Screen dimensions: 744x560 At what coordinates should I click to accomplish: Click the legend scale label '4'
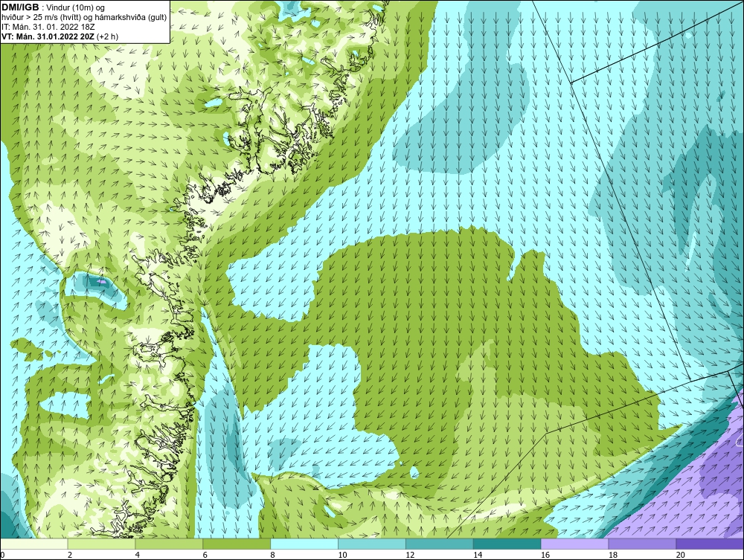coord(138,555)
